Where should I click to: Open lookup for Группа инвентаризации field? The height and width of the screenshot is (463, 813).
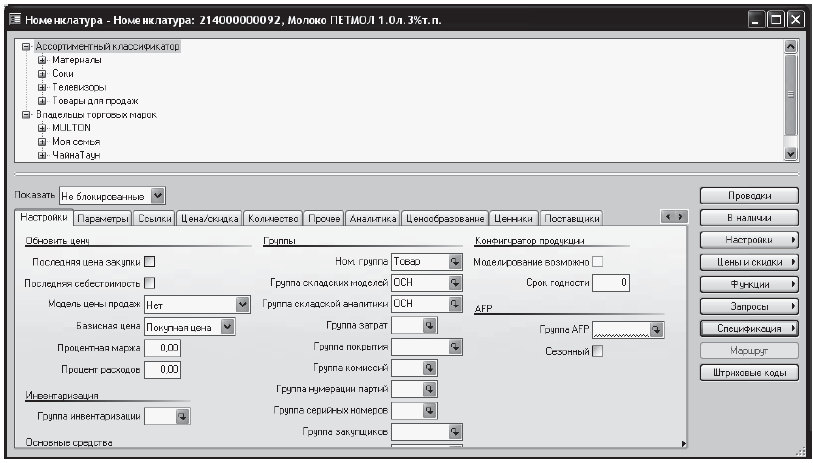[183, 415]
